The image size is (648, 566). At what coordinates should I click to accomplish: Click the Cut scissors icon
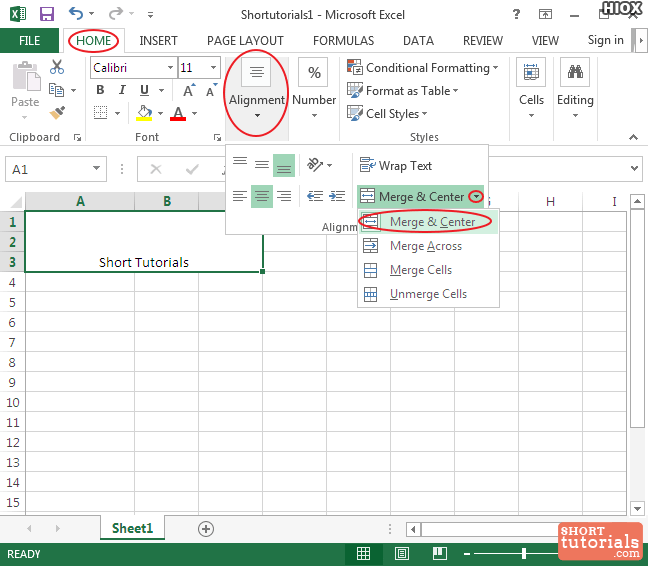tap(57, 67)
